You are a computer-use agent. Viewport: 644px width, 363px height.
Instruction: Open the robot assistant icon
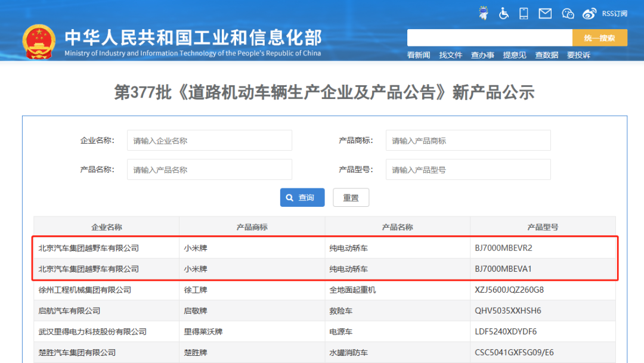tap(484, 13)
